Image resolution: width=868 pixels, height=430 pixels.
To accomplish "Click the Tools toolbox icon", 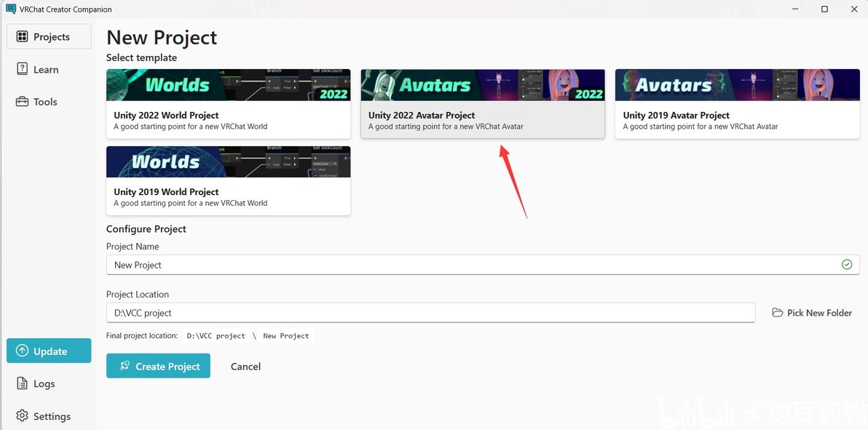I will (x=22, y=102).
